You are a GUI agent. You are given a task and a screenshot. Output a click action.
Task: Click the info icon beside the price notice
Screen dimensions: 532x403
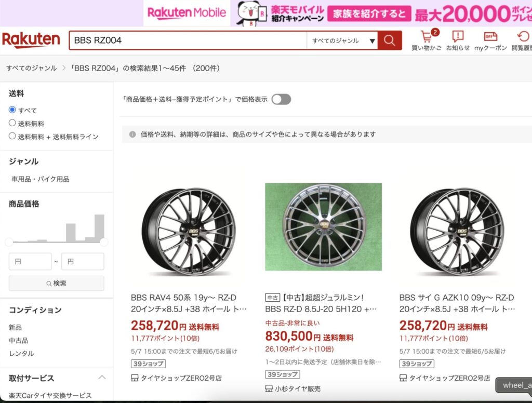click(x=132, y=135)
